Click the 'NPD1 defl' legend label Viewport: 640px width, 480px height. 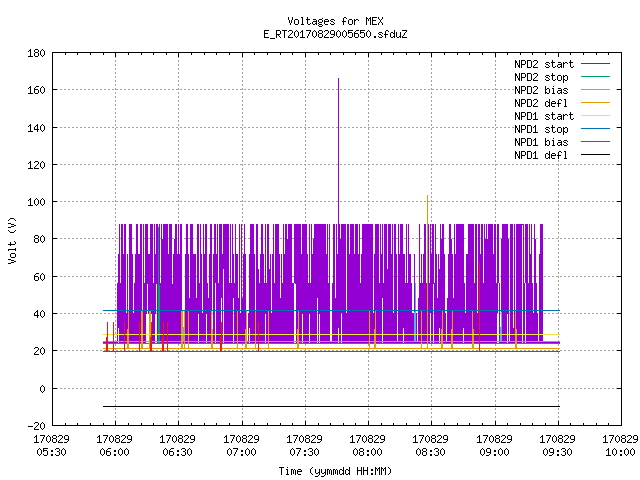(x=541, y=156)
